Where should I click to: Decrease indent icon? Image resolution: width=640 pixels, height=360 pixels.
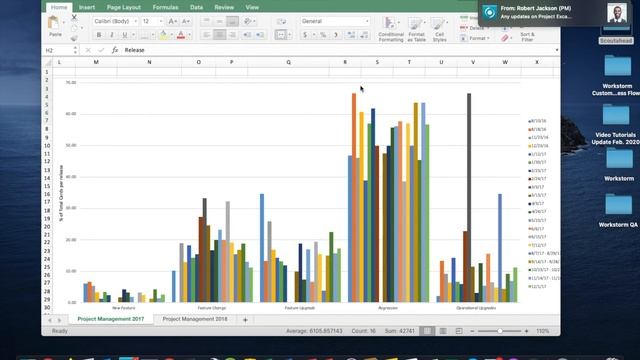click(x=247, y=35)
